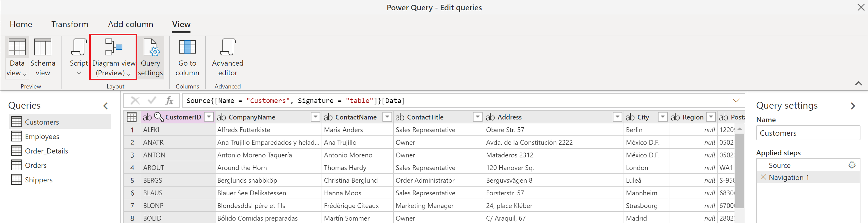
Task: Open the CompanyName column filter dropdown
Action: pyautogui.click(x=315, y=117)
